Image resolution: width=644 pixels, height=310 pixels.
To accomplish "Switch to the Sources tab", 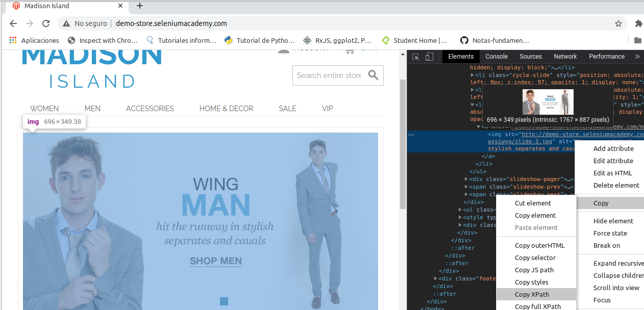I will [x=531, y=57].
